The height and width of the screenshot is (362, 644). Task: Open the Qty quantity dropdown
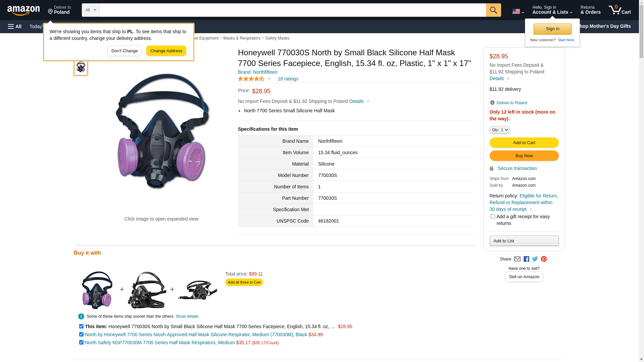point(500,130)
